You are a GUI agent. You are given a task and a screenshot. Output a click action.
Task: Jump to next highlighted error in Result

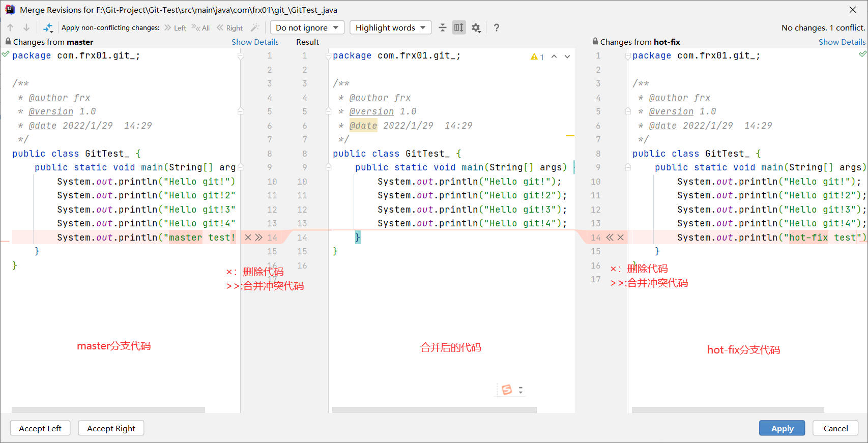[x=567, y=56]
